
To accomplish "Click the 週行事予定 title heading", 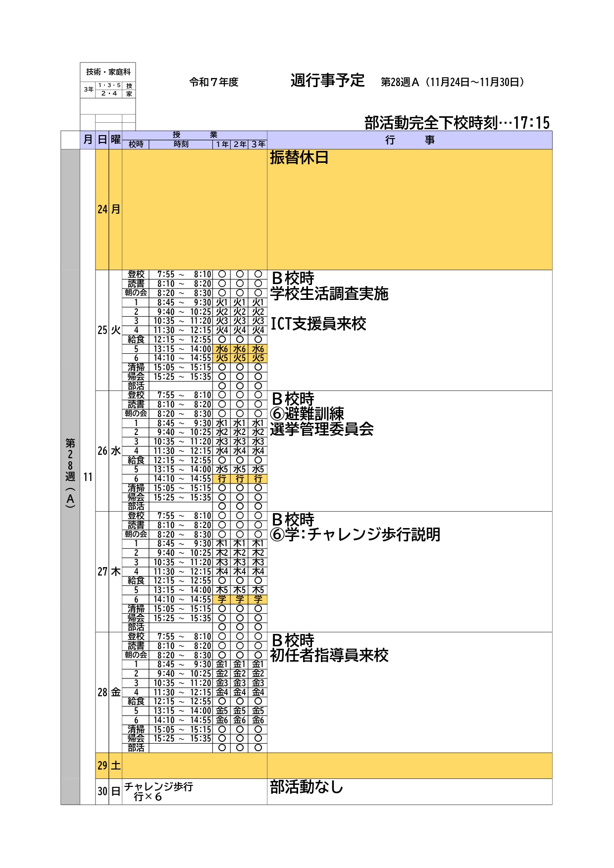I will click(x=327, y=81).
